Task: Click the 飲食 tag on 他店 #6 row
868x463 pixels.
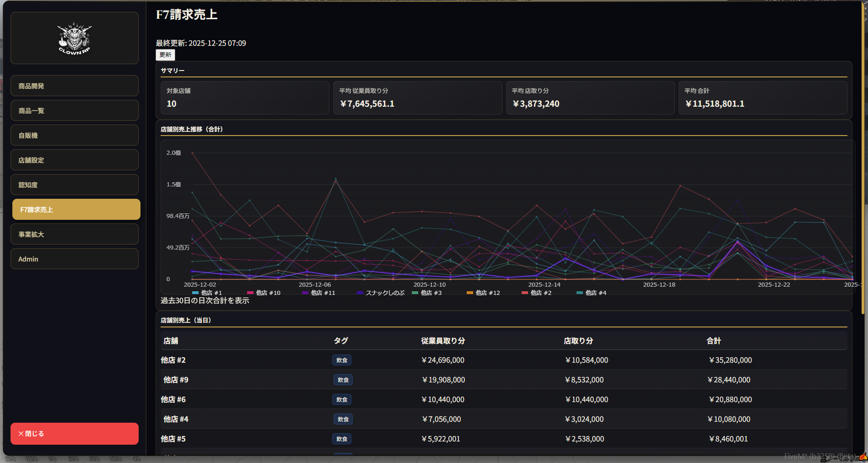Action: click(x=342, y=400)
